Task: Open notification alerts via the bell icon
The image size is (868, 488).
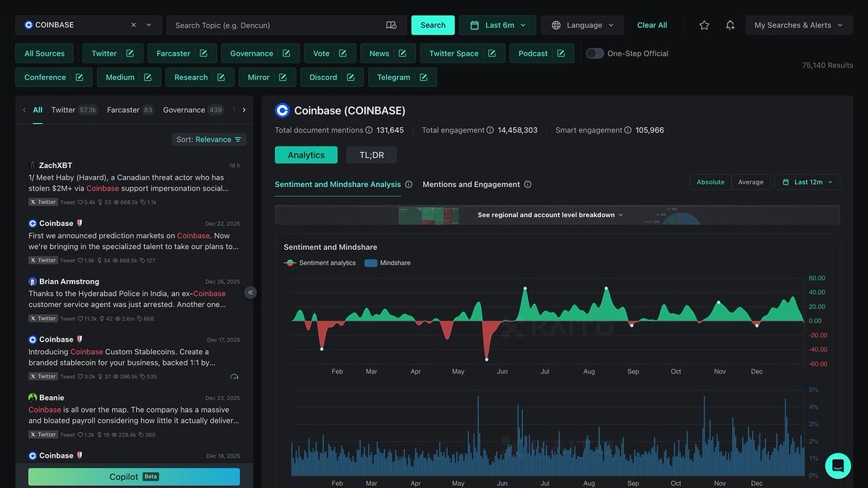Action: [x=730, y=25]
